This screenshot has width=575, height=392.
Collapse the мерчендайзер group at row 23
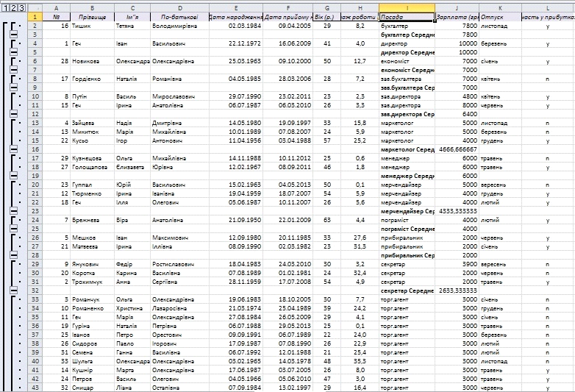click(13, 211)
